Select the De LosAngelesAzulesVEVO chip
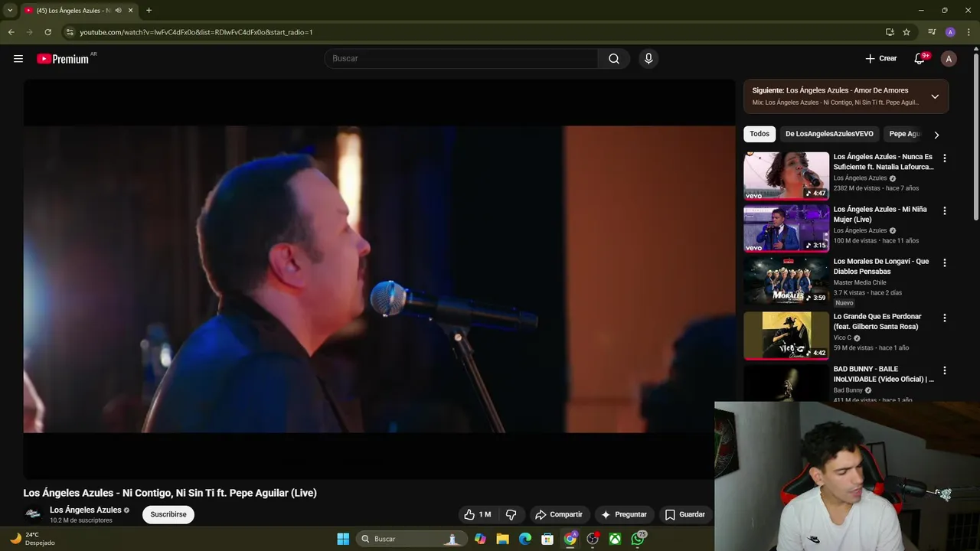Screen dimensions: 980x551 (x=829, y=134)
